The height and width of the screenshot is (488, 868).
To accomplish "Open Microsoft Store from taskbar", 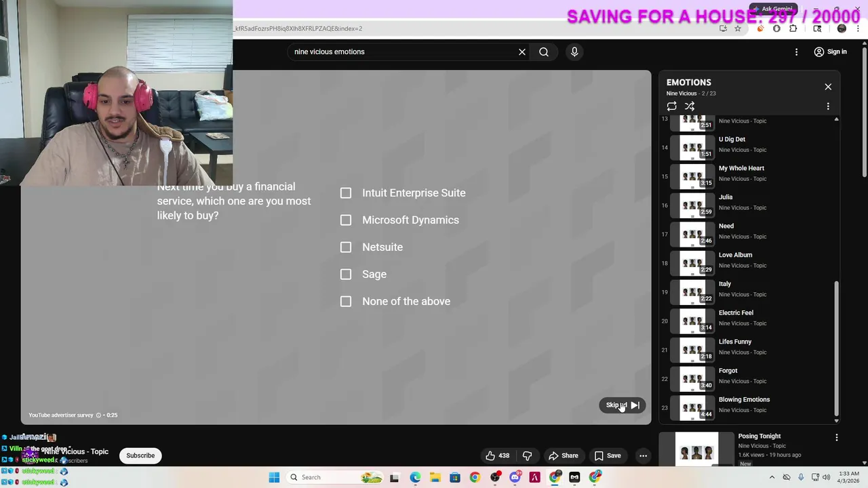I will click(455, 477).
